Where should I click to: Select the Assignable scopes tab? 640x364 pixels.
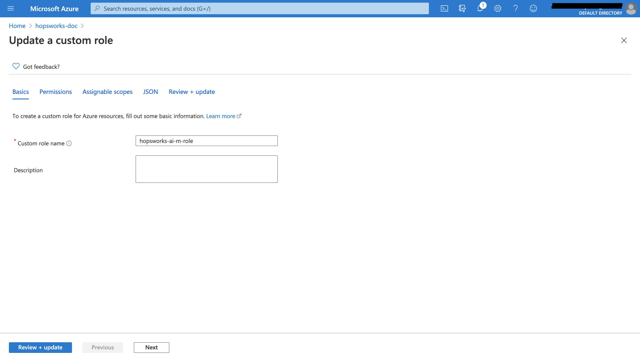tap(107, 91)
